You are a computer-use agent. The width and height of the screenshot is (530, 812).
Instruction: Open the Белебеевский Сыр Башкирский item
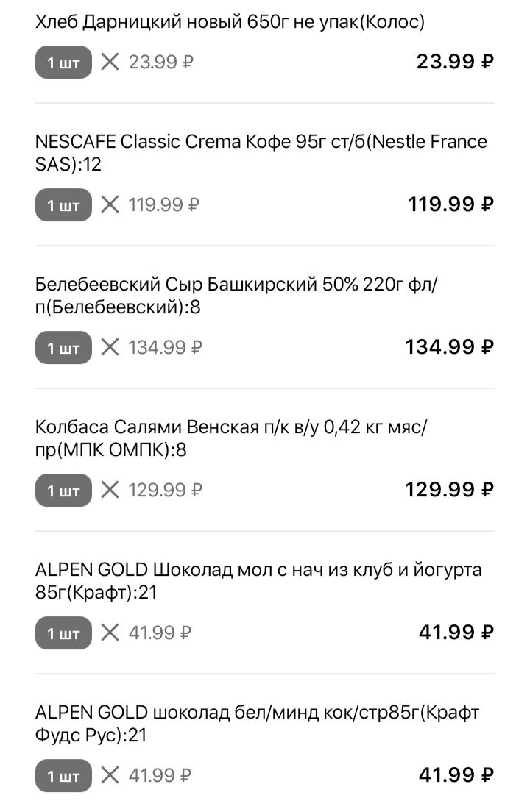click(236, 296)
